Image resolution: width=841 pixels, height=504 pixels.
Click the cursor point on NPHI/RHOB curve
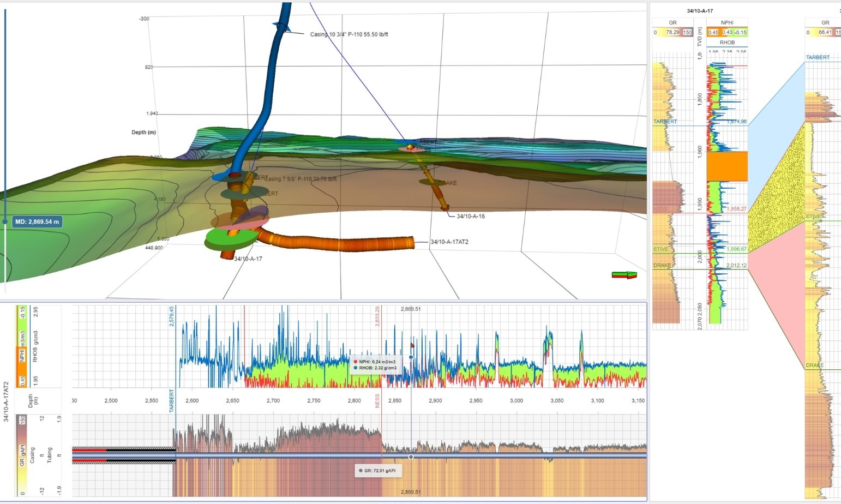[x=411, y=357]
